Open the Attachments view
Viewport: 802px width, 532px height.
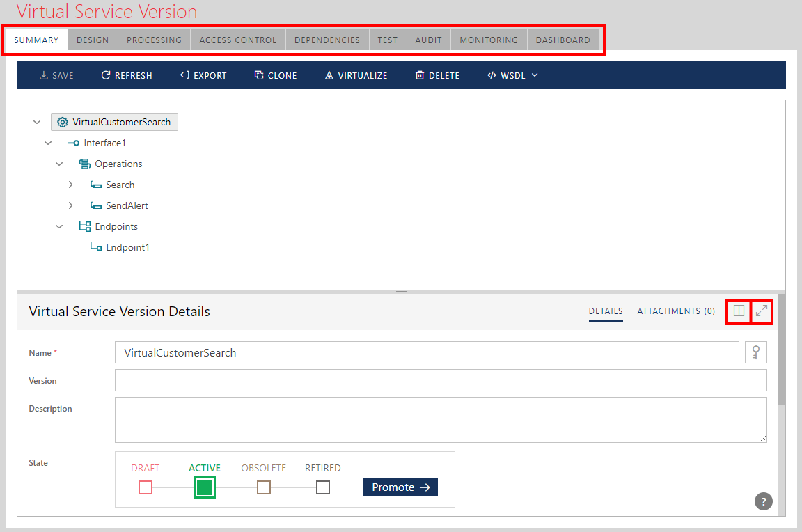point(675,311)
